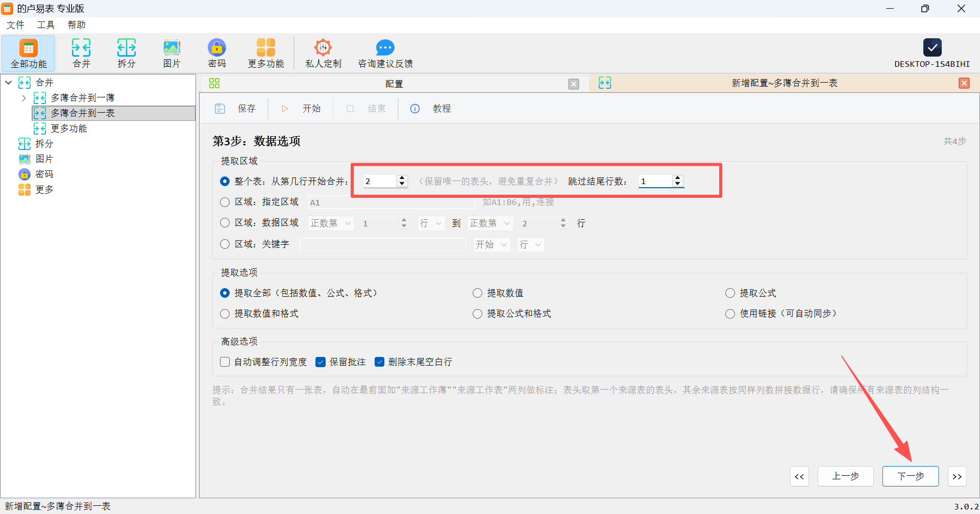Select 图片 in the sidebar tree

pos(44,159)
